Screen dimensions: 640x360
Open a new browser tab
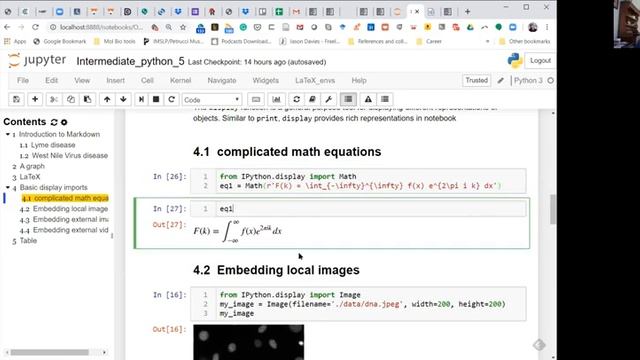tap(467, 11)
